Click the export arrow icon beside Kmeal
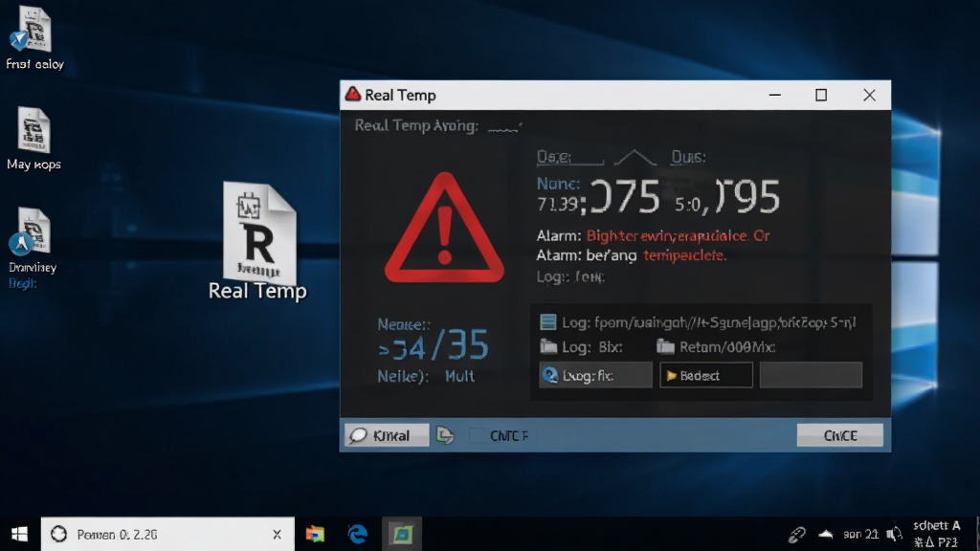Image resolution: width=980 pixels, height=551 pixels. point(445,435)
